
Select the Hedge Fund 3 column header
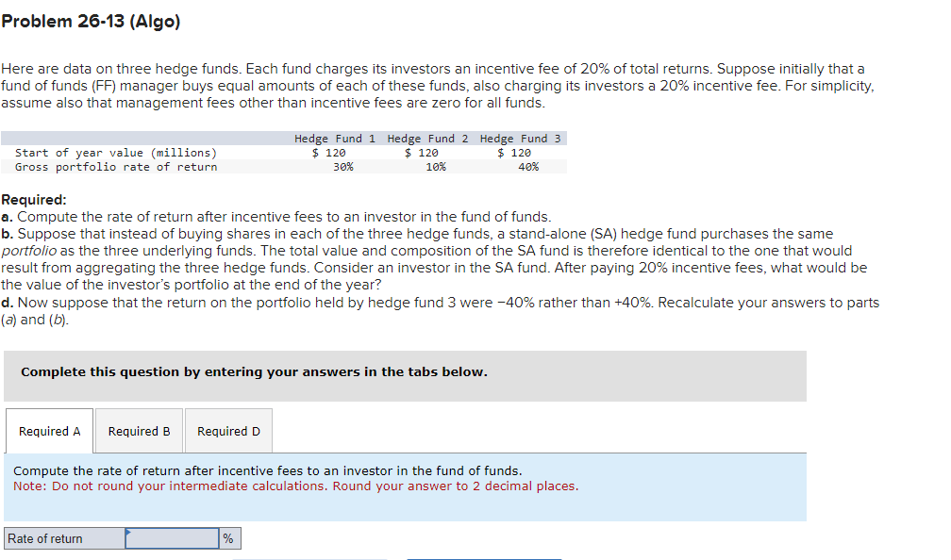pos(521,139)
